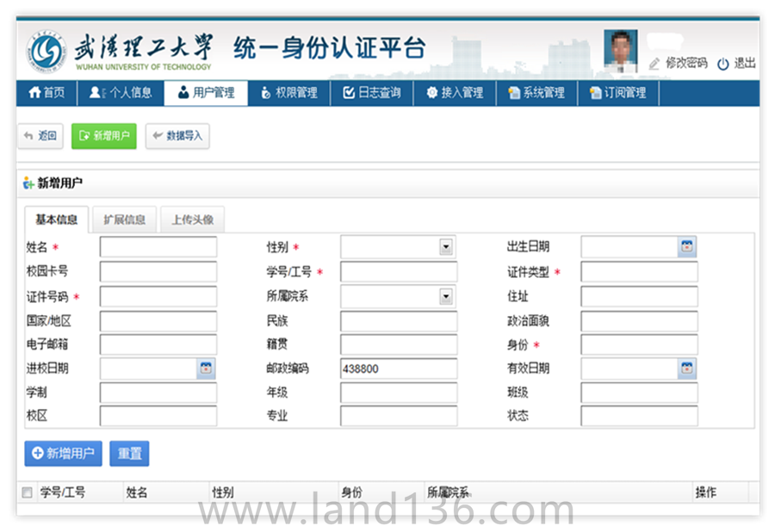Switch to the 上传头像 tab
The height and width of the screenshot is (532, 775).
coord(192,220)
